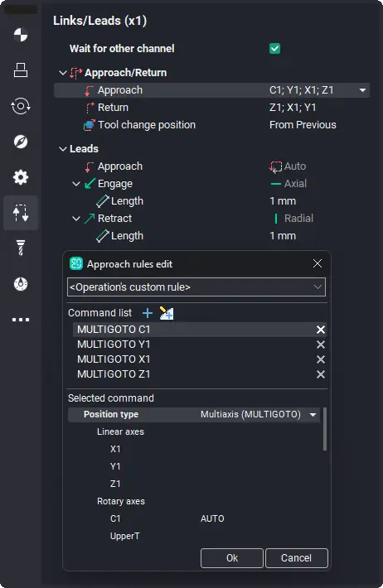Screen dimensions: 383x588
Task: Delete MULTIGOTO Z1 from command list
Action: click(321, 374)
